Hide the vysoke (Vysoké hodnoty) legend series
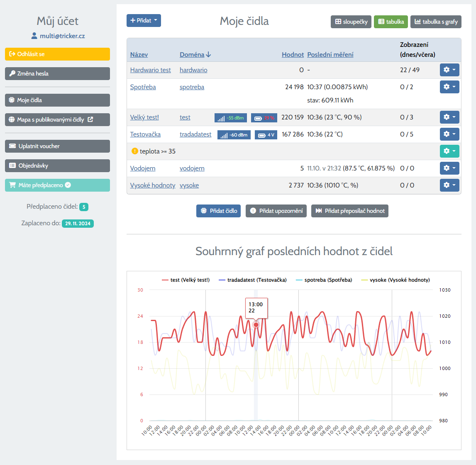 (x=395, y=280)
